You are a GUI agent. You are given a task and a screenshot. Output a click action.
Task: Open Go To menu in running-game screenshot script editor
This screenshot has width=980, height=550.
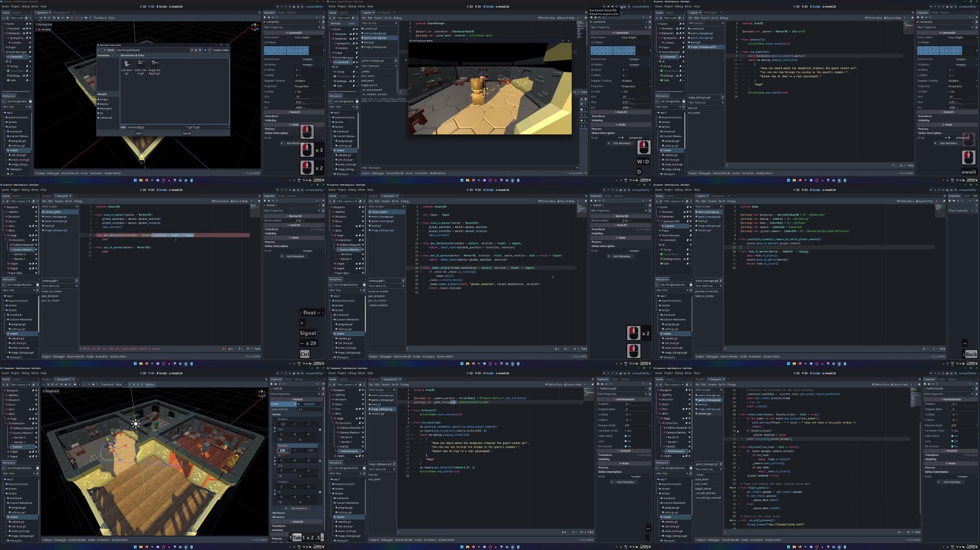388,18
